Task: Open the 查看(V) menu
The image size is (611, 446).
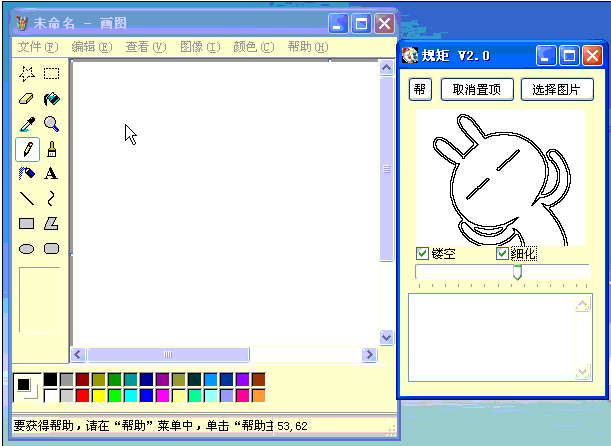Action: point(146,47)
